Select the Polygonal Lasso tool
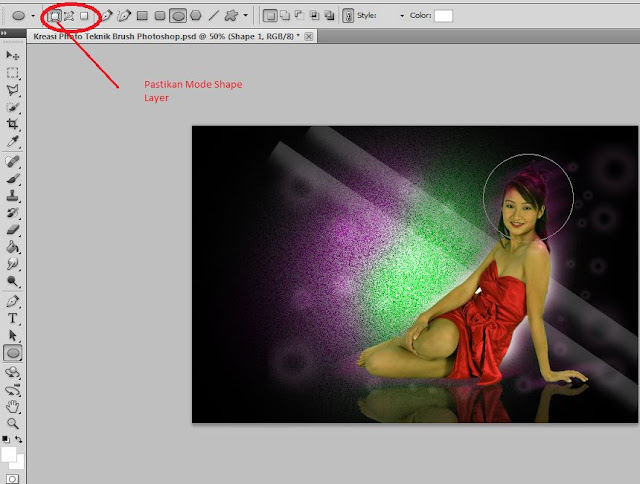Image resolution: width=640 pixels, height=484 pixels. click(13, 90)
